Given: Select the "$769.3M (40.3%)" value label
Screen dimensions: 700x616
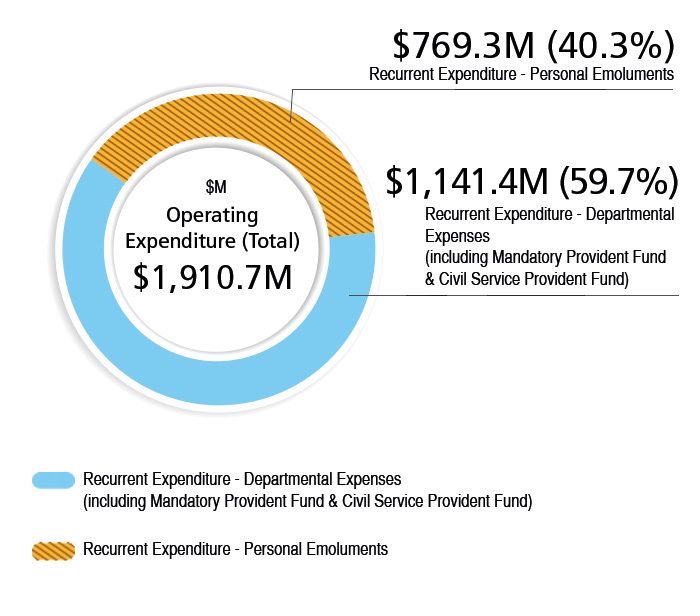Looking at the screenshot, I should coord(532,45).
